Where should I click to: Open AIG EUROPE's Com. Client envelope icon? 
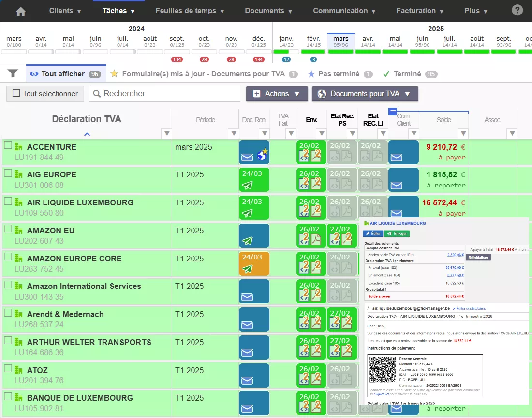pyautogui.click(x=396, y=186)
